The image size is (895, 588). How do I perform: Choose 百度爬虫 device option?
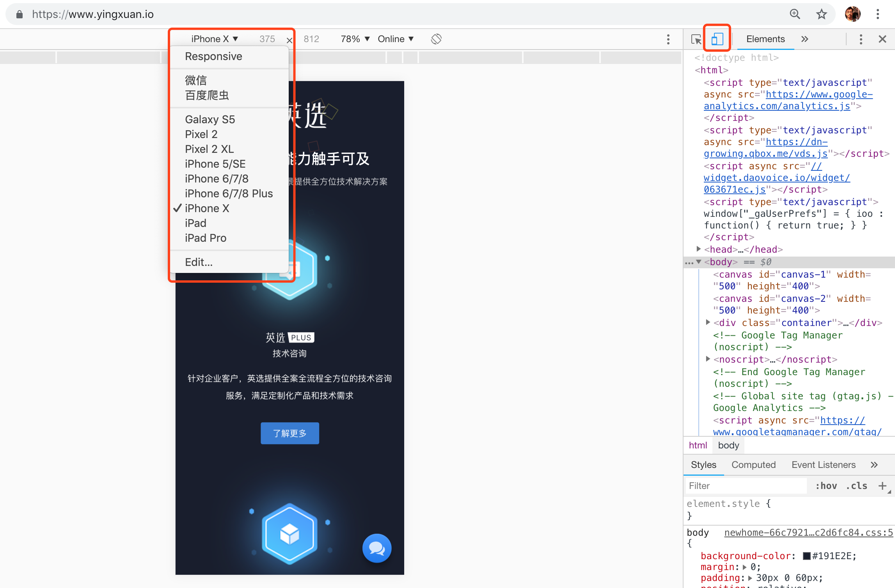point(229,95)
